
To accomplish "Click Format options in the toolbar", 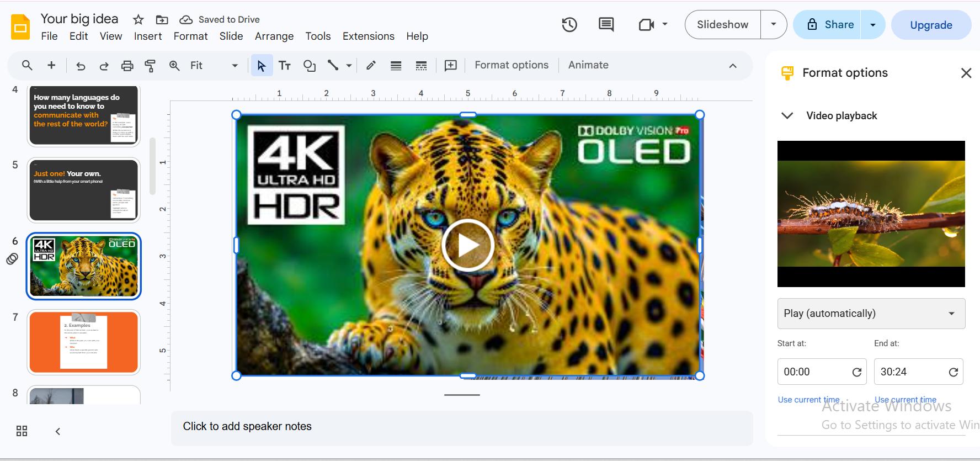I will tap(512, 65).
